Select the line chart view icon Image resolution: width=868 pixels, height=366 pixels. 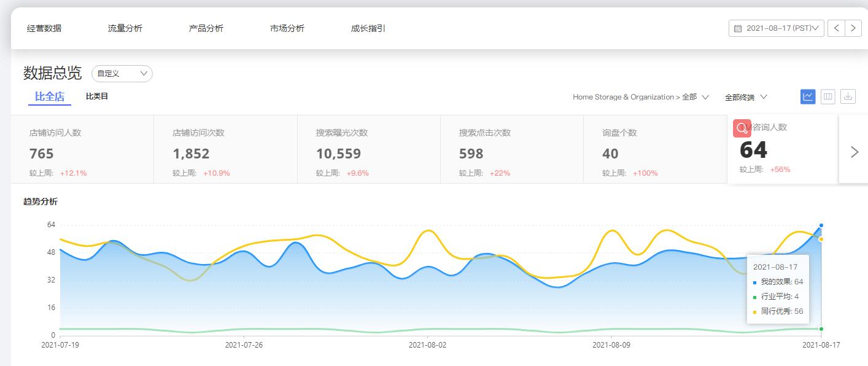(x=807, y=96)
